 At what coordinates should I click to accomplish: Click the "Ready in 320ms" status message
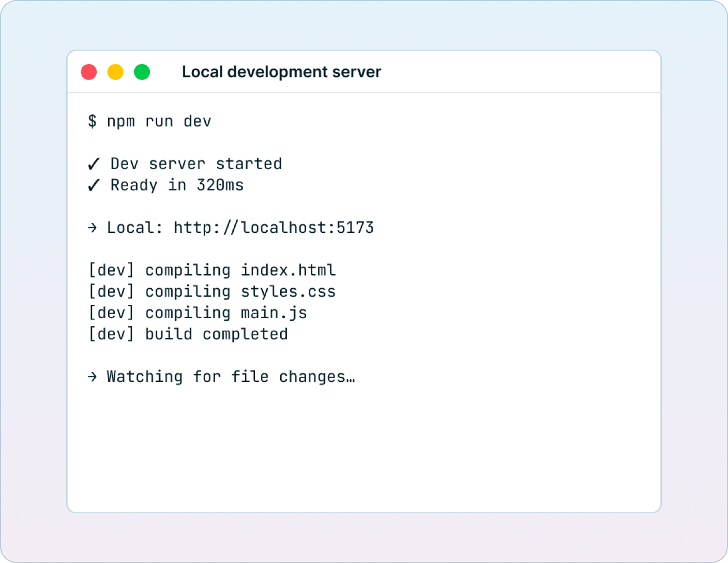pos(177,185)
